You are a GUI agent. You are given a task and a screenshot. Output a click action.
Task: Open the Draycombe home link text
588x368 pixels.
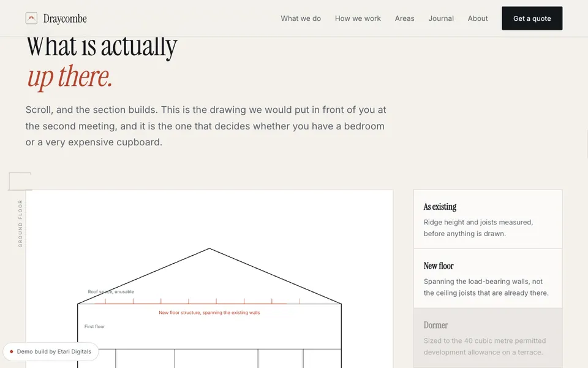65,18
